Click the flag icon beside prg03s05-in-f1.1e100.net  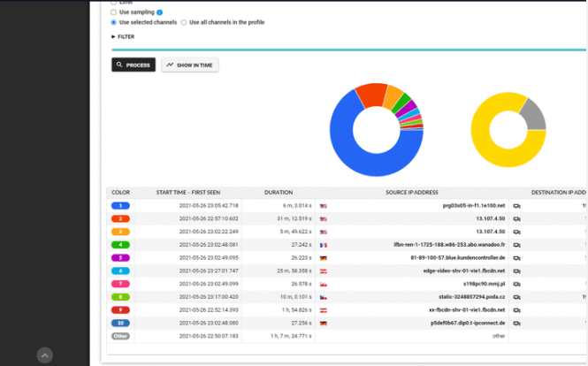tap(324, 206)
